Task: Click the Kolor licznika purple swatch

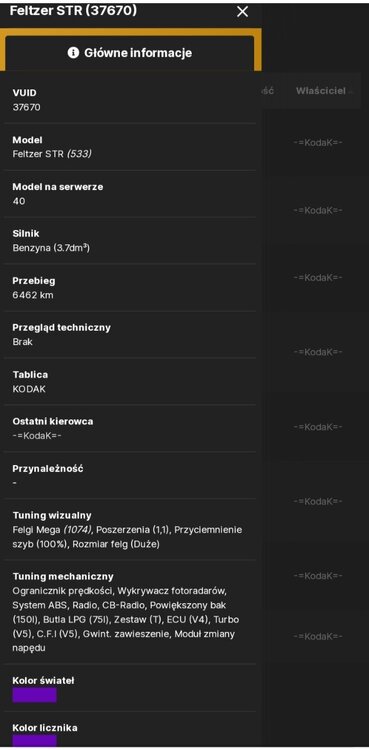Action: point(34,741)
